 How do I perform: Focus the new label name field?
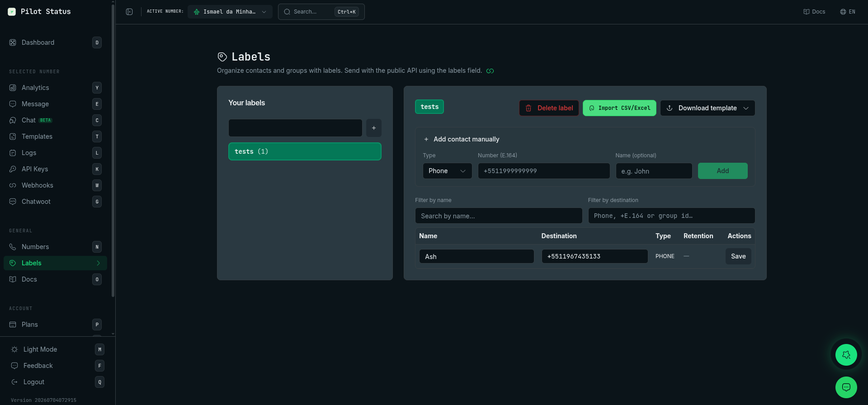tap(295, 128)
